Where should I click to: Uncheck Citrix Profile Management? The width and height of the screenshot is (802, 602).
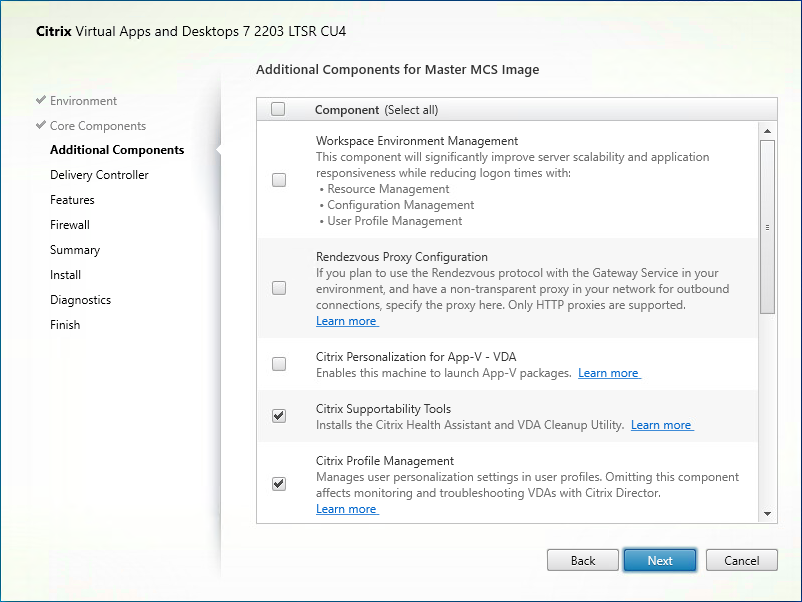point(279,484)
